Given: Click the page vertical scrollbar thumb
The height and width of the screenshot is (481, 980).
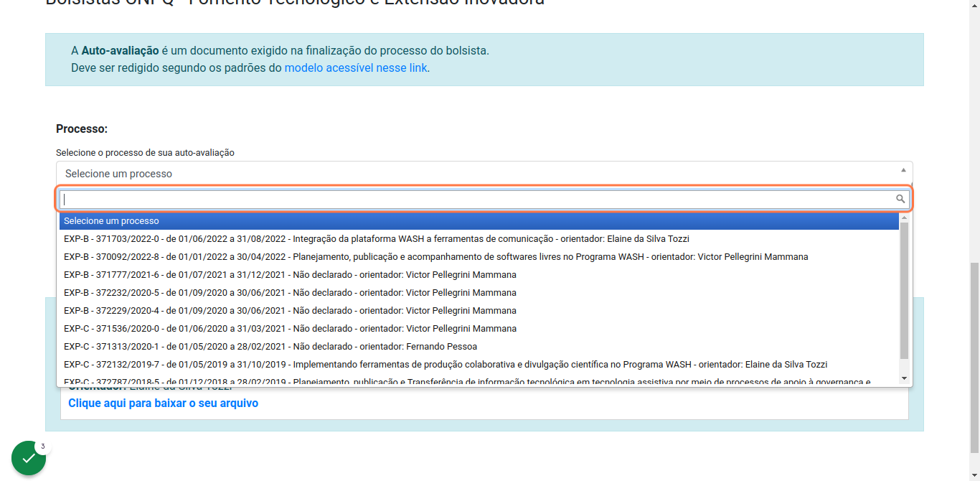Looking at the screenshot, I should tap(974, 358).
